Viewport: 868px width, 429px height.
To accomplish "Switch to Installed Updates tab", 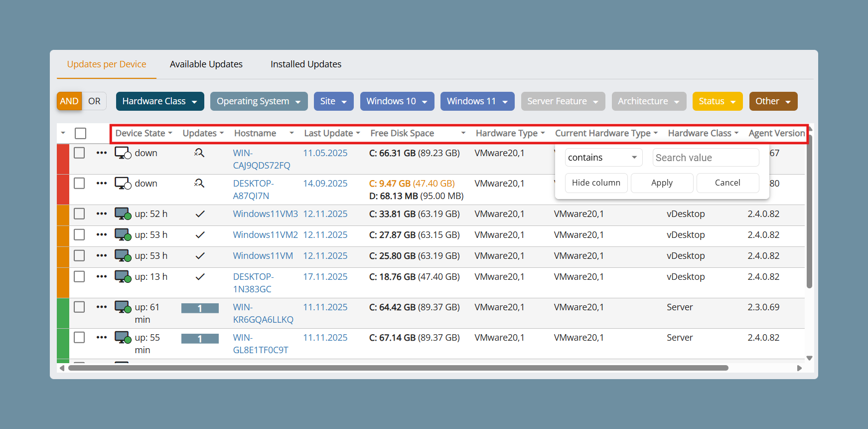I will [x=306, y=64].
